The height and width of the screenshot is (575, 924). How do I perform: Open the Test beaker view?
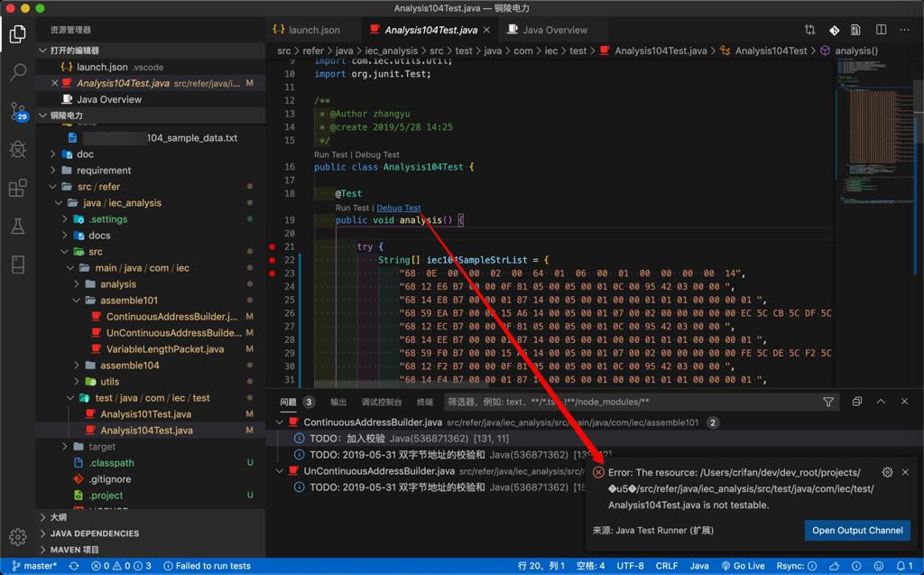(17, 227)
